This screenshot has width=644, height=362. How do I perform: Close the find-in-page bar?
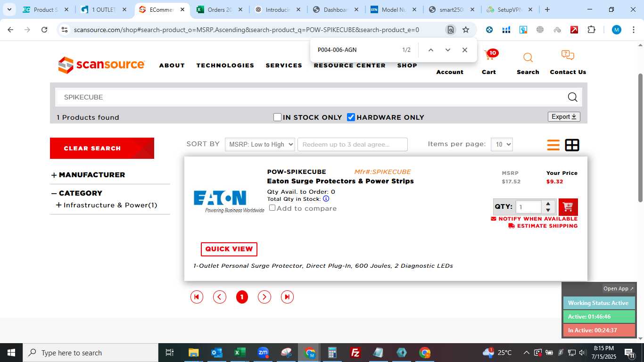465,50
